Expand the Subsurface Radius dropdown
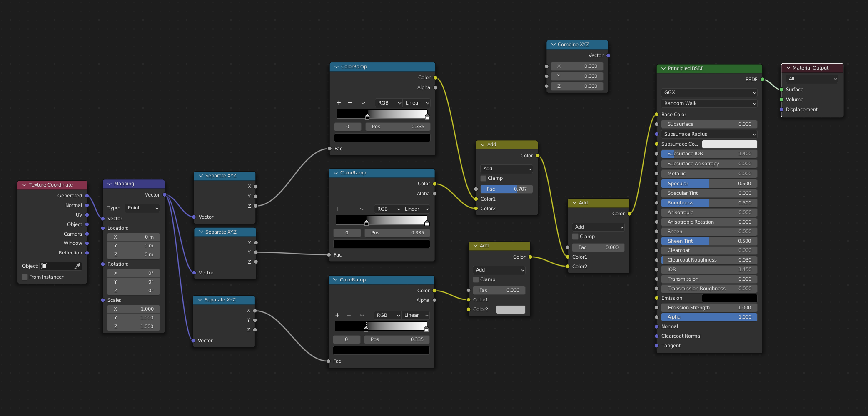 point(709,134)
